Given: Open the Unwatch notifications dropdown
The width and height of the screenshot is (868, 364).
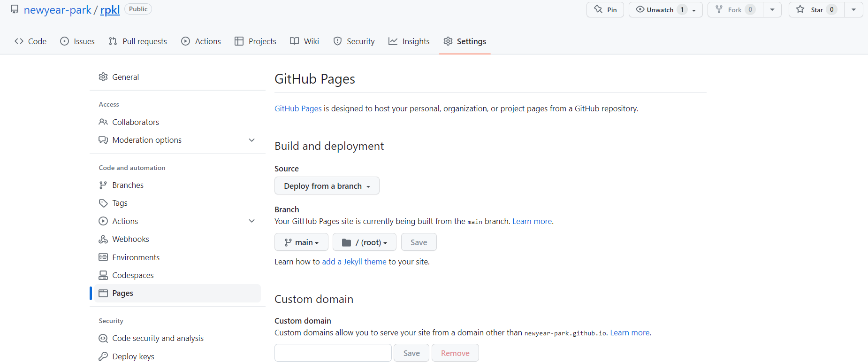Looking at the screenshot, I should (666, 10).
